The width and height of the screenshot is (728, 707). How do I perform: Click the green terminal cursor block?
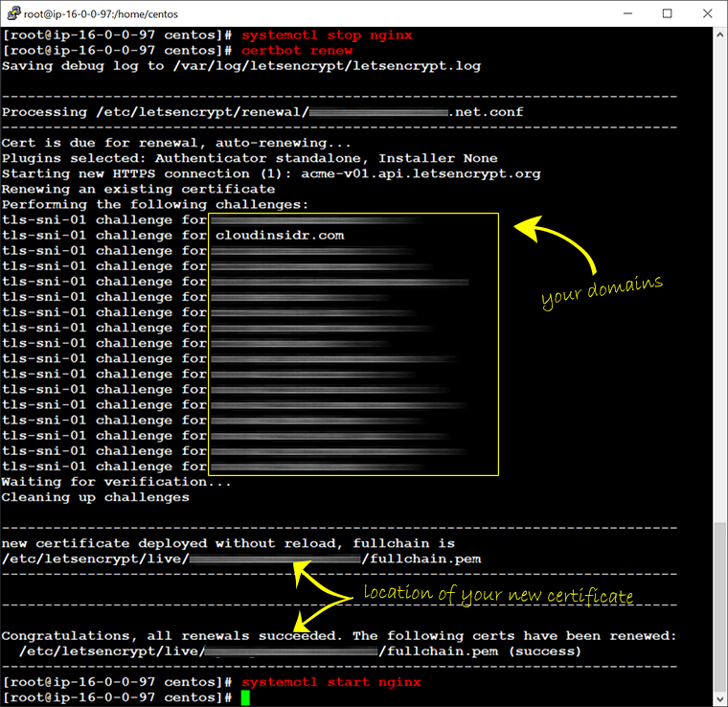pyautogui.click(x=245, y=697)
